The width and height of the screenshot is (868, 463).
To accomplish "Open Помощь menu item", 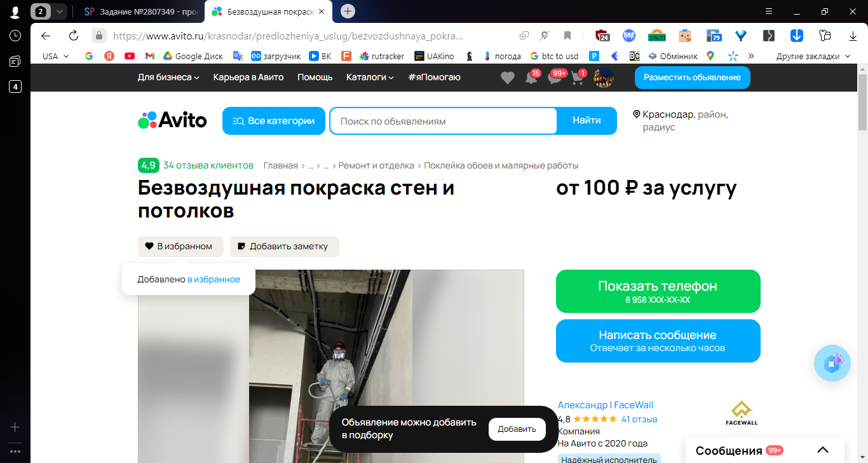I will [x=315, y=77].
